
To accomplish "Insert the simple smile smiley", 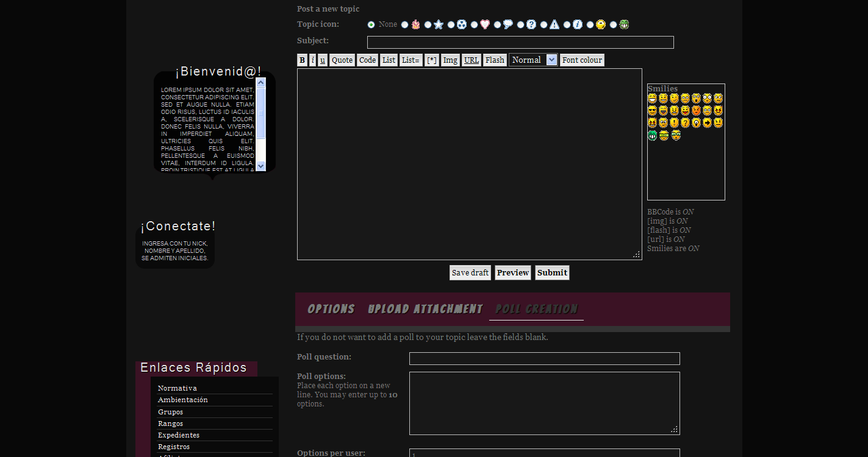I will click(x=663, y=98).
